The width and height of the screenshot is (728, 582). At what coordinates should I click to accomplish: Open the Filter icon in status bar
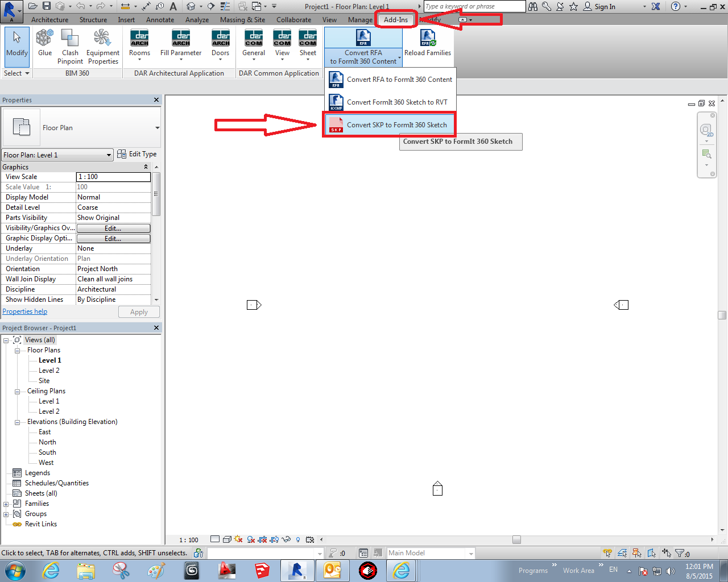coord(681,553)
